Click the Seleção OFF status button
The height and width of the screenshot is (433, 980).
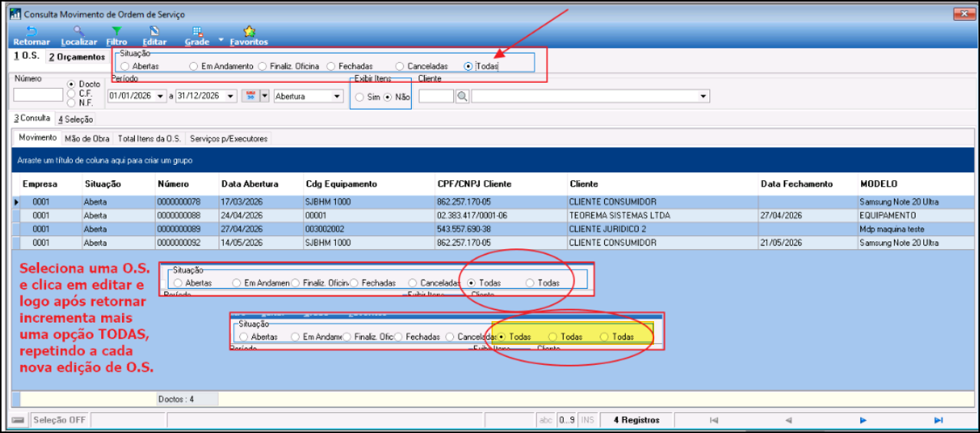[60, 420]
